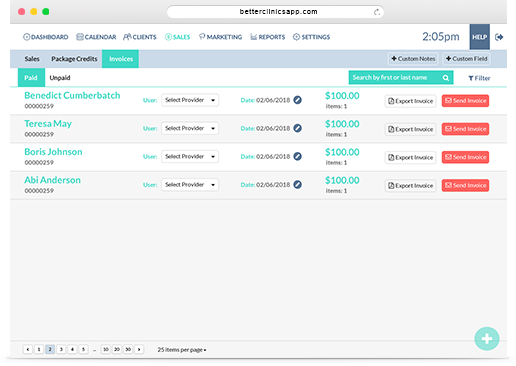Click the logout icon beside HELP
The image size is (516, 366).
tap(499, 37)
